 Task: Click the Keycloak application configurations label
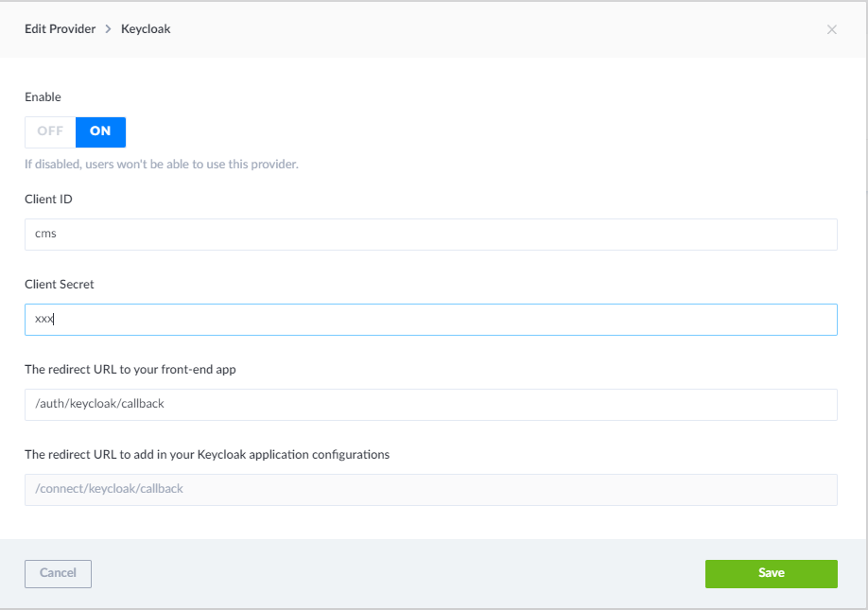[x=207, y=455]
